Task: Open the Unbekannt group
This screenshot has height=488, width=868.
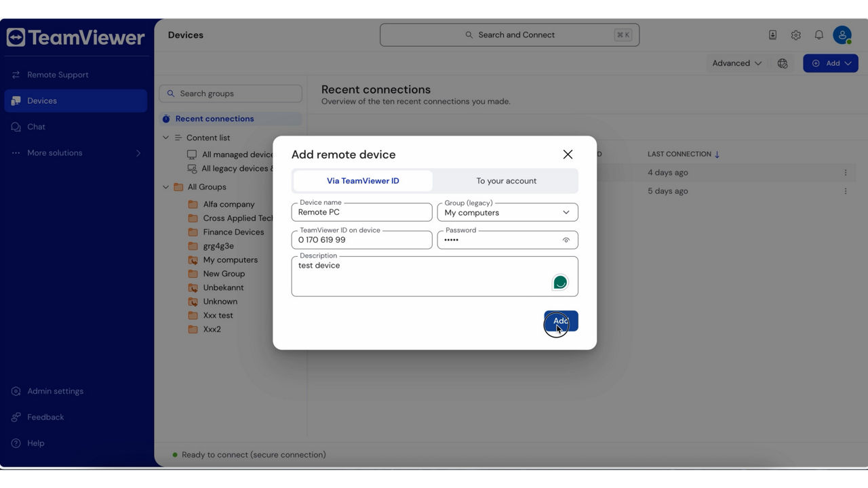Action: [223, 287]
